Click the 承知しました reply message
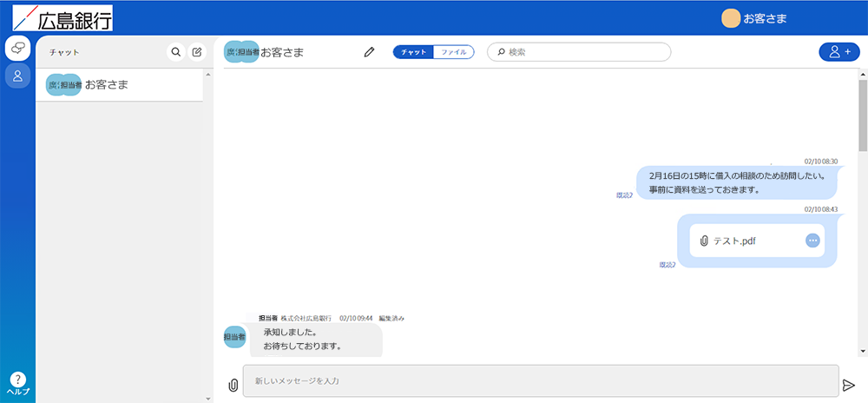Screen dimensions: 868x403 316,340
